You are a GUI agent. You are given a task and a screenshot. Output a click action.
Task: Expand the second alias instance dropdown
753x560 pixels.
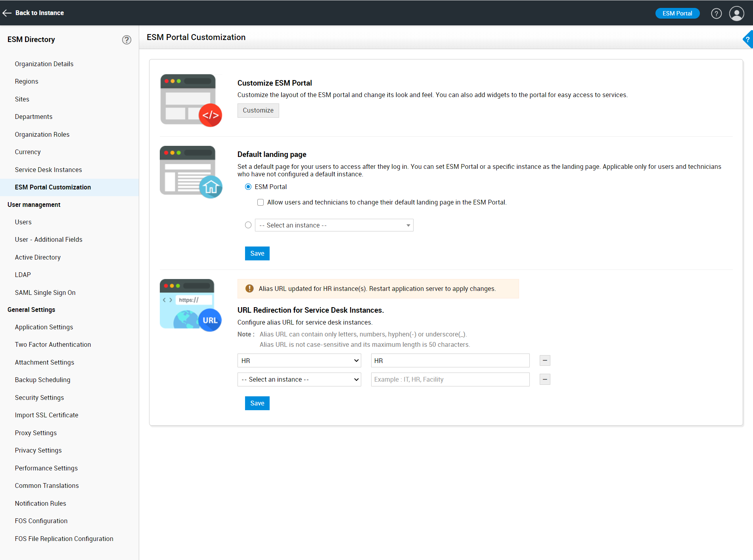coord(299,380)
